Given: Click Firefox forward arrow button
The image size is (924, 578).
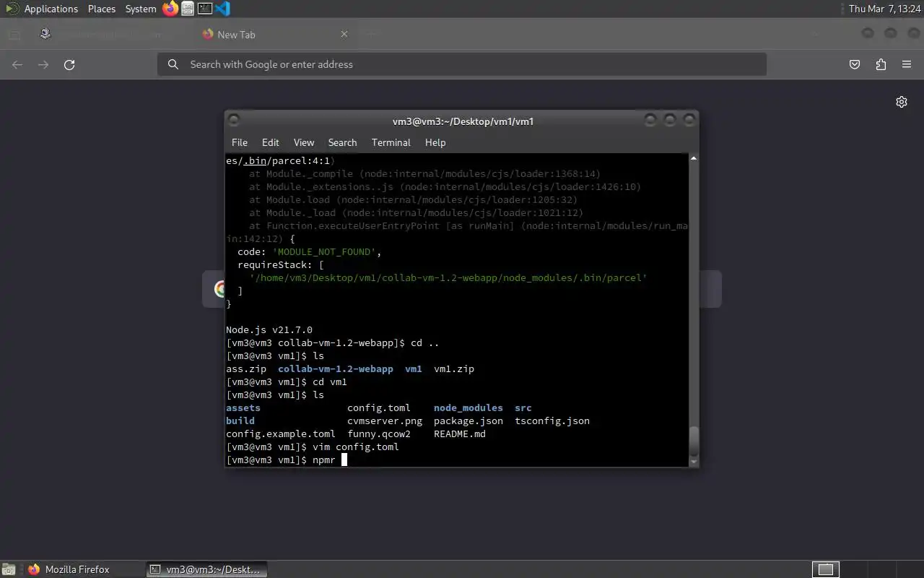Looking at the screenshot, I should pos(43,64).
